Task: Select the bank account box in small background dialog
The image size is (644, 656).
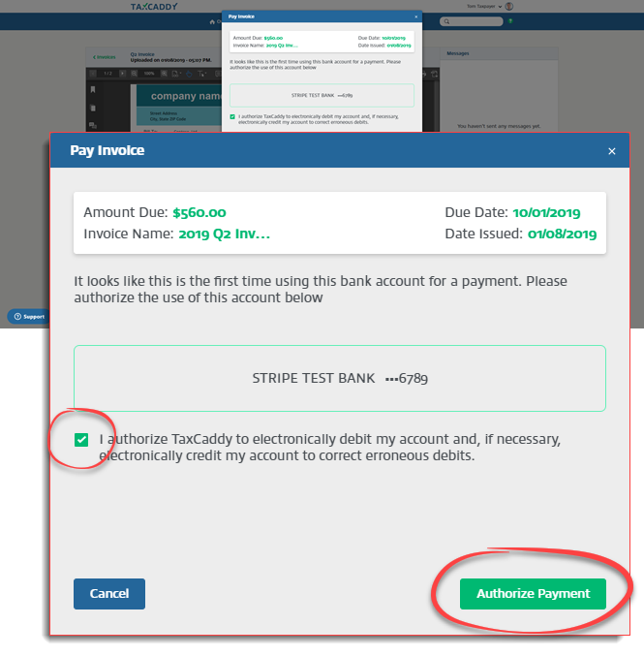Action: click(x=322, y=95)
